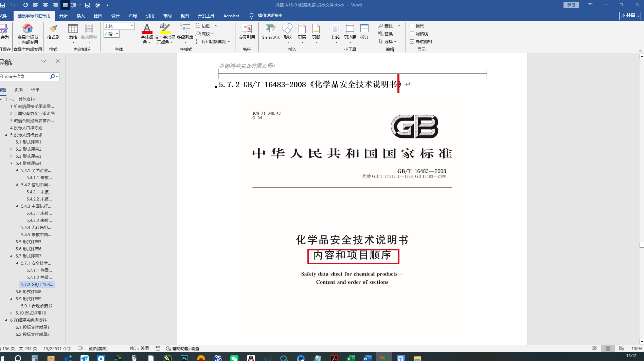Open the 引用 References tab
Image resolution: width=644 pixels, height=361 pixels.
tap(150, 16)
